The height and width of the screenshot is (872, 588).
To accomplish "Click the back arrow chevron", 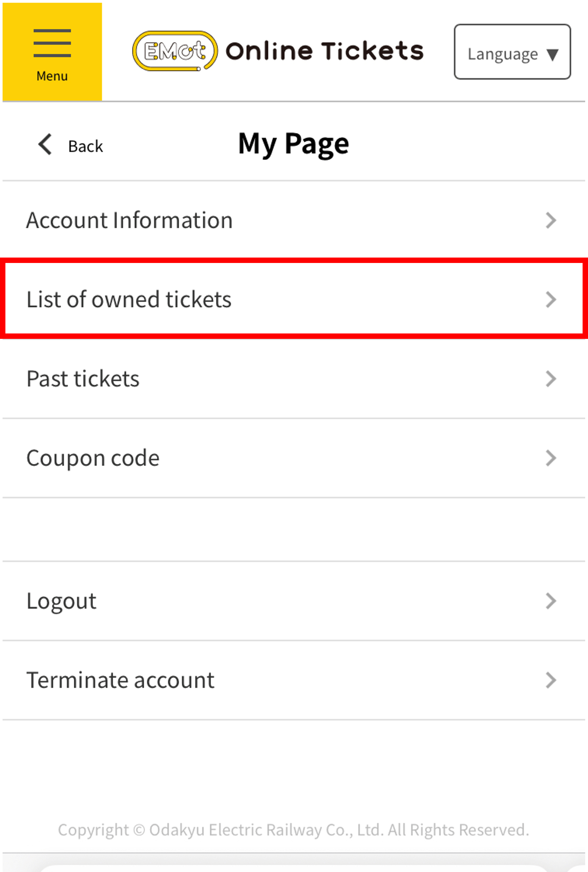I will (x=45, y=144).
